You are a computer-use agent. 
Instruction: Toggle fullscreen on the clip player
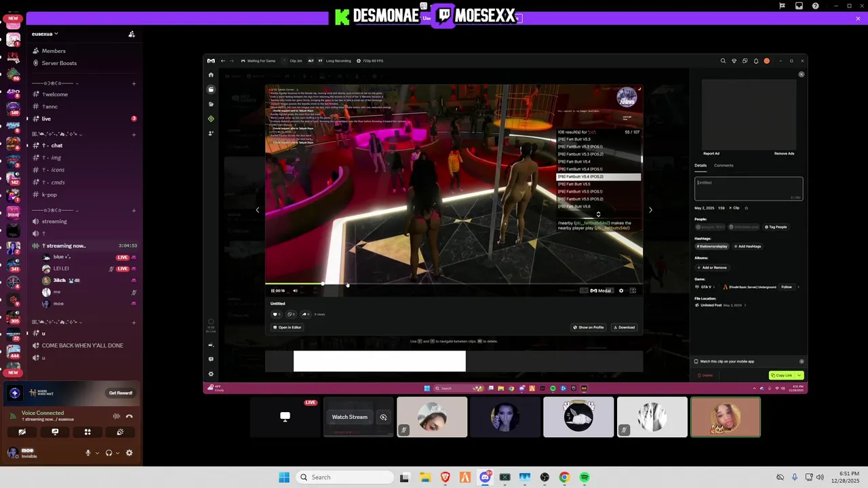(633, 291)
